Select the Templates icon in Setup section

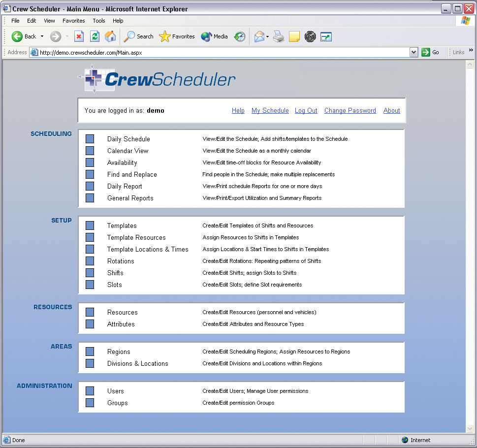90,225
